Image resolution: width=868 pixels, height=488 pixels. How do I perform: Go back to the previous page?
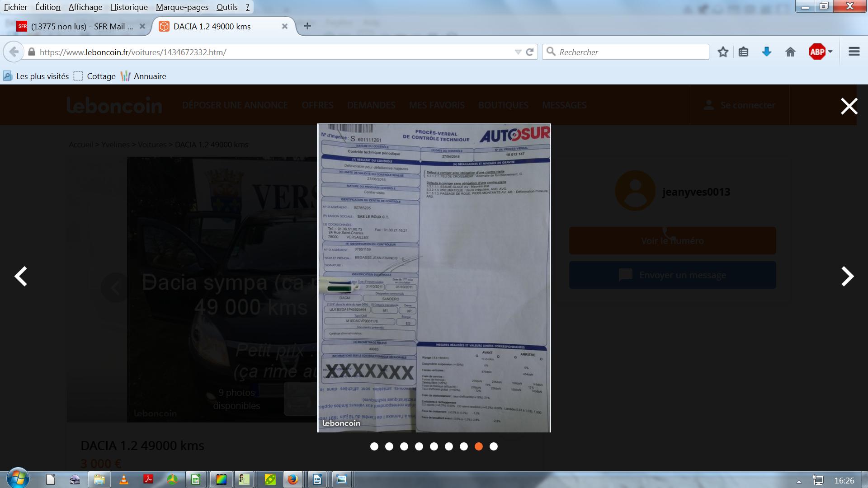coord(14,52)
